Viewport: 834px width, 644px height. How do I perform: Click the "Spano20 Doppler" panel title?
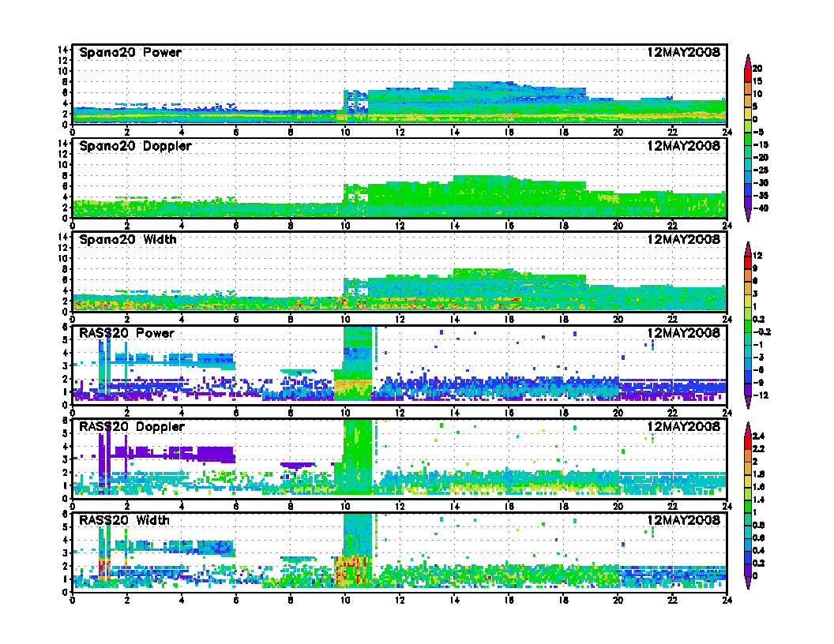pos(135,146)
